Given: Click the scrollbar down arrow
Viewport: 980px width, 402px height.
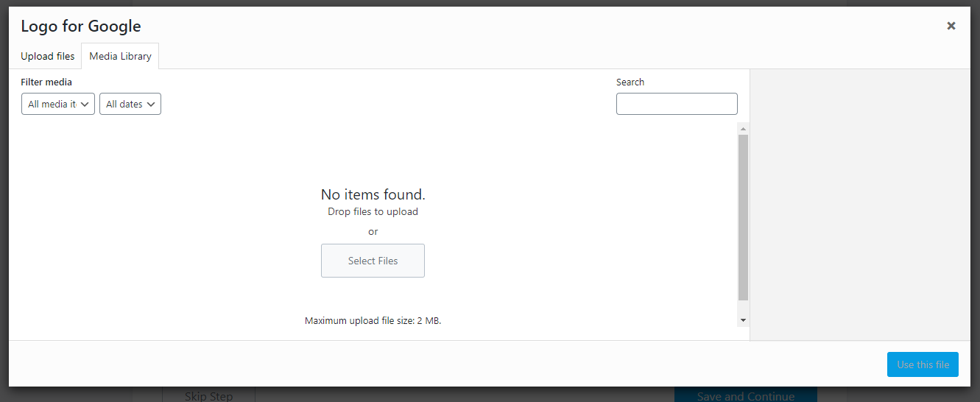Looking at the screenshot, I should pyautogui.click(x=743, y=320).
